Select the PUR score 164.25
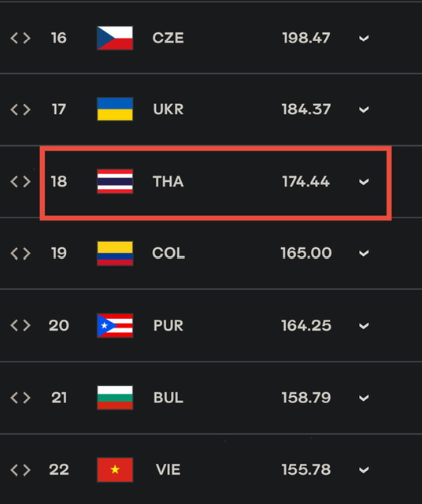Screen dimensions: 422x504 [306, 325]
